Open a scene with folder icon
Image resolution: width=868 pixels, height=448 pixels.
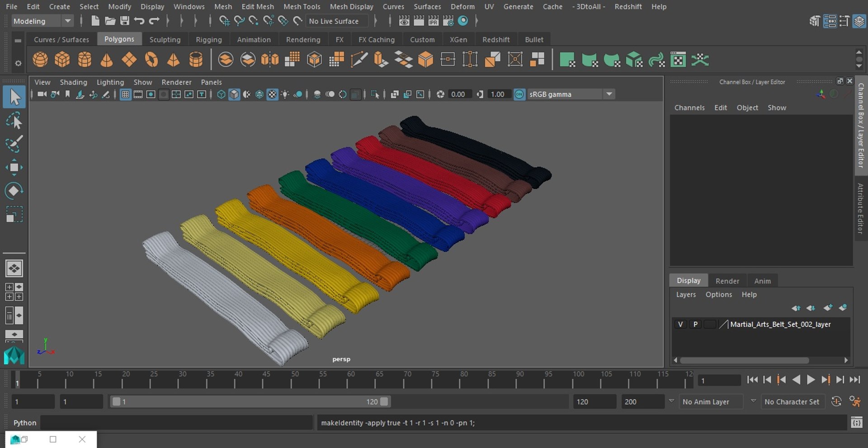point(110,21)
